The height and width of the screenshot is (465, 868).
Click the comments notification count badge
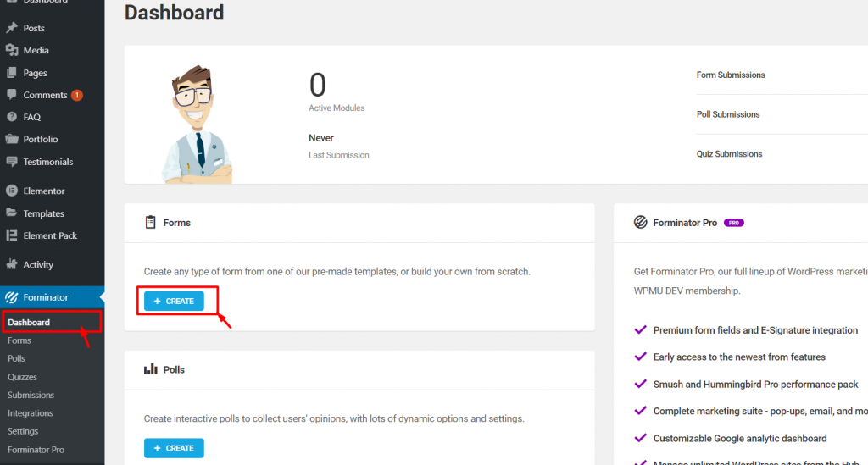click(77, 95)
